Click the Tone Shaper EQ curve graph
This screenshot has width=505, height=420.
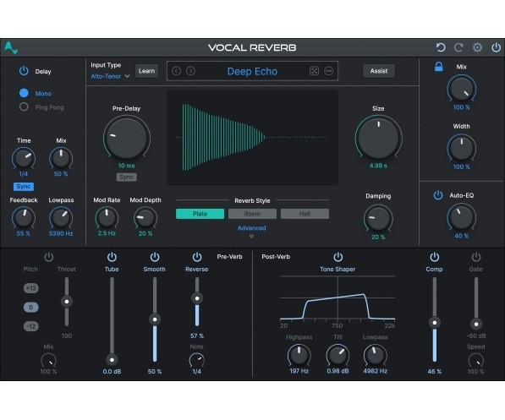click(338, 298)
